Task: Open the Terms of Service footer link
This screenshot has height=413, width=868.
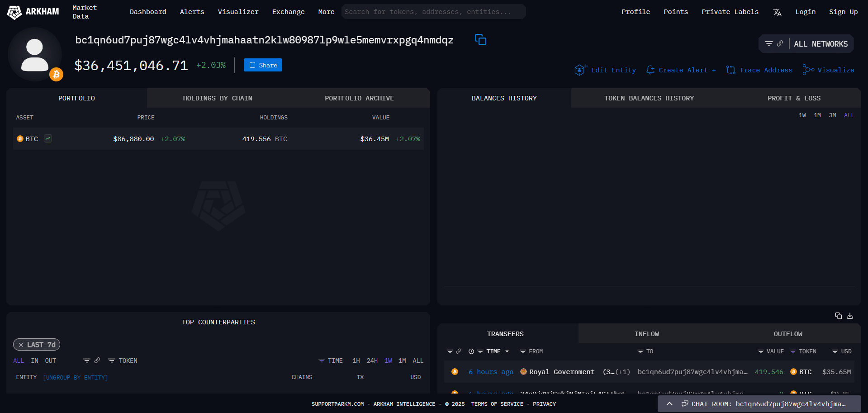Action: (x=497, y=404)
